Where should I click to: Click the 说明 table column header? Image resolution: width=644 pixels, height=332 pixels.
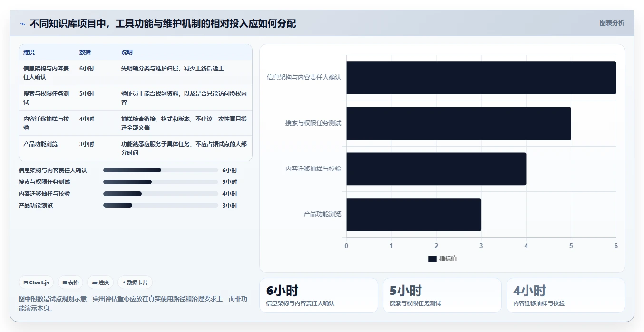(127, 52)
